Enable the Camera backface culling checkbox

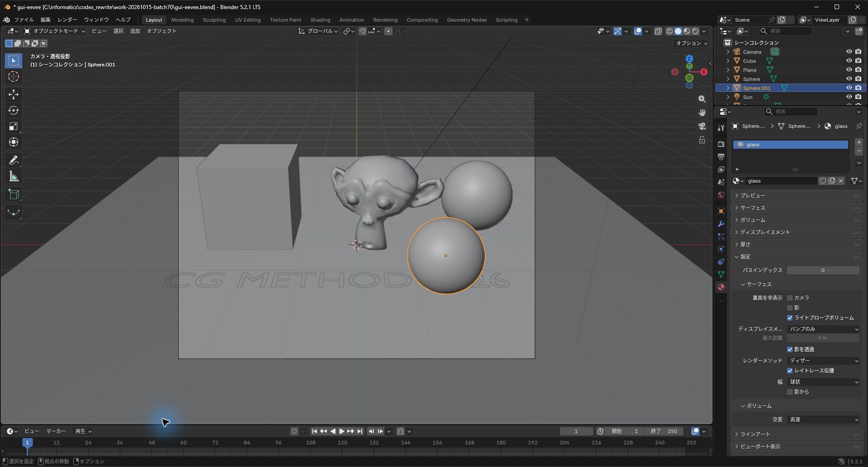790,298
